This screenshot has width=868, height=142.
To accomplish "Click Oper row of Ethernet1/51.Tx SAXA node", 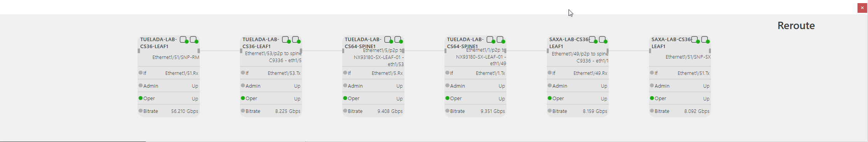I will pos(680,99).
